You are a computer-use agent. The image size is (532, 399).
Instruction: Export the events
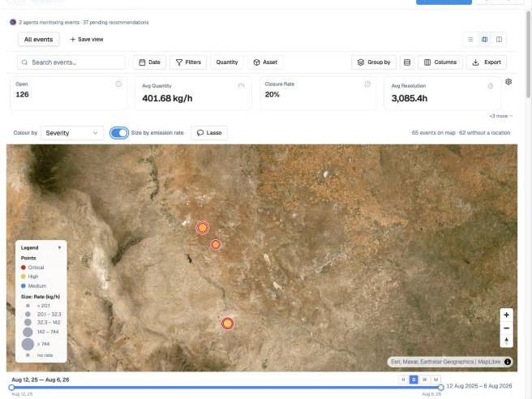487,62
